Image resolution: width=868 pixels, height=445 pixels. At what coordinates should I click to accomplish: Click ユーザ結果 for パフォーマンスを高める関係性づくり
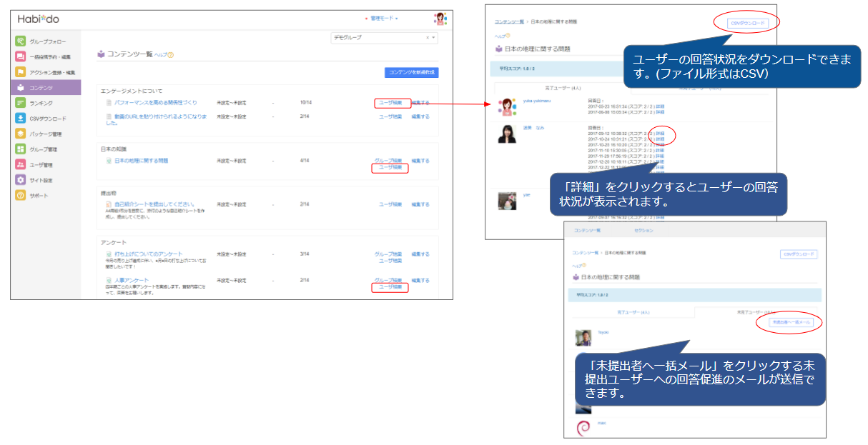pos(390,103)
